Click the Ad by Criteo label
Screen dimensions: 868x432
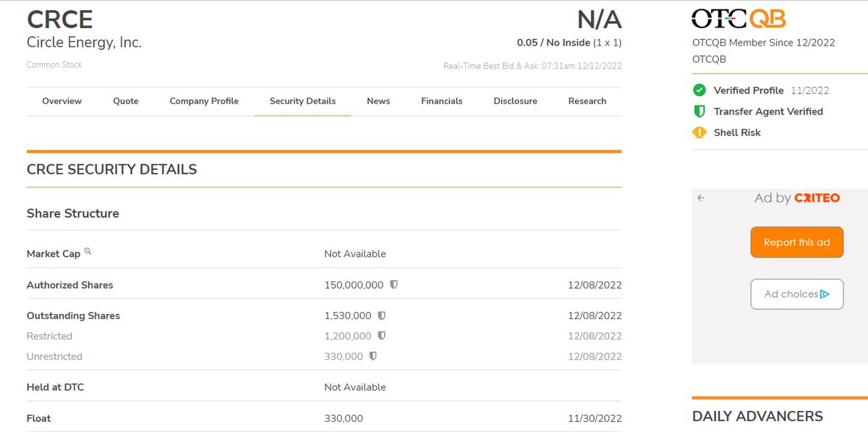coord(797,198)
